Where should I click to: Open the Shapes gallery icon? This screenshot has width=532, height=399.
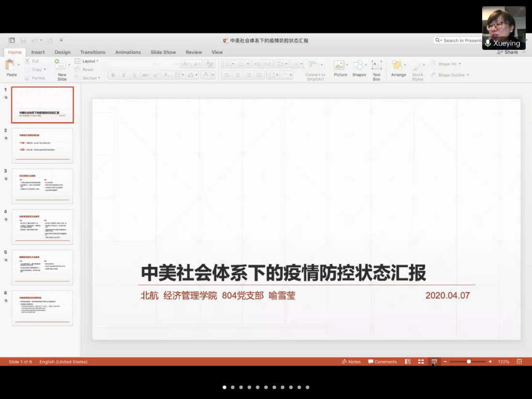[358, 66]
